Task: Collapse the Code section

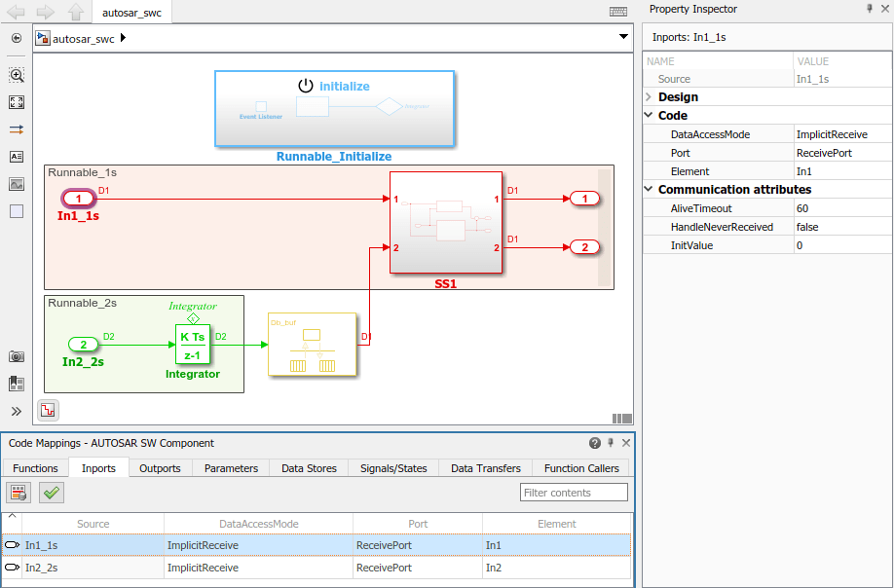Action: (649, 115)
